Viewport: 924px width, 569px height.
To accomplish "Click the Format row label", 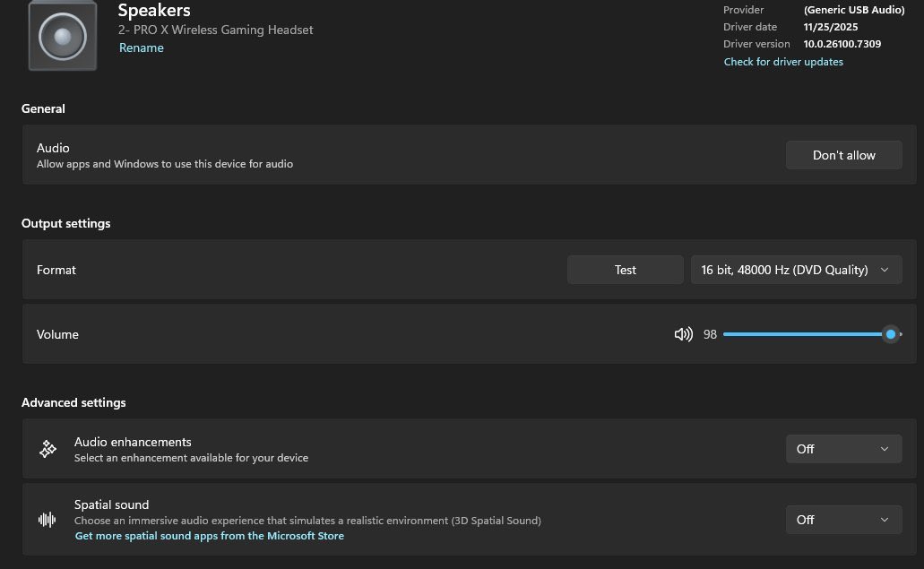I will coord(56,270).
